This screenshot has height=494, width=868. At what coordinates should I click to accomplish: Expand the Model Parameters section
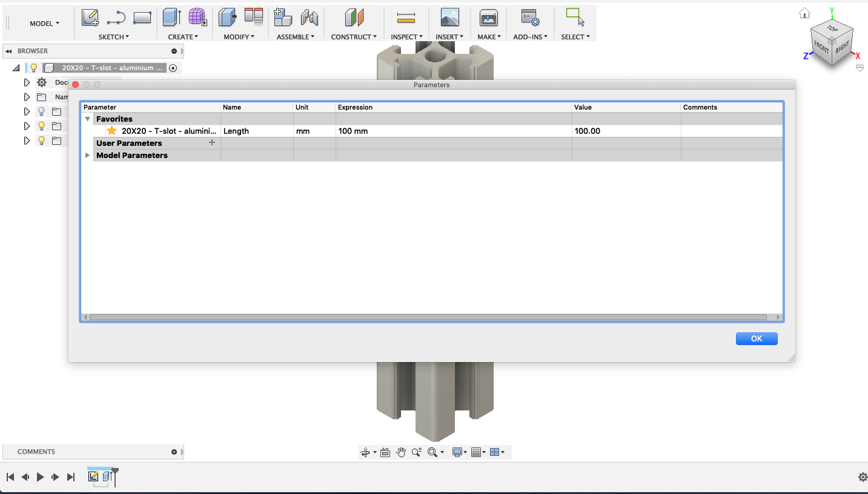point(87,156)
